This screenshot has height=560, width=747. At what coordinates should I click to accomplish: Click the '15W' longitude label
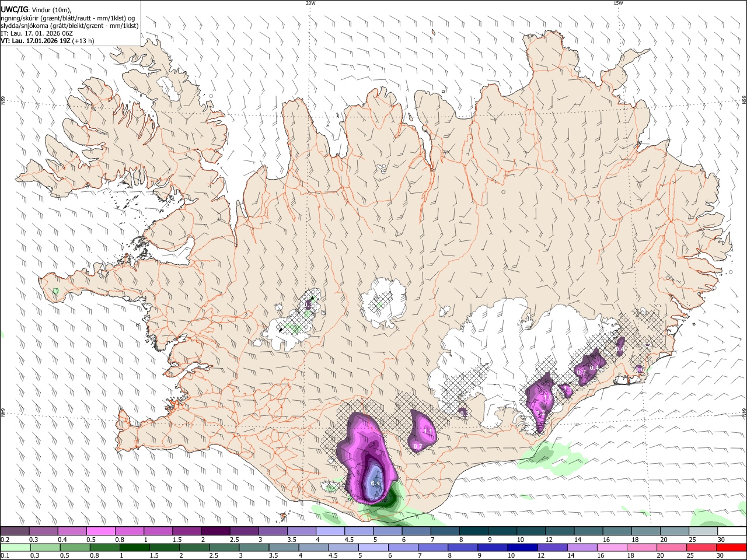tap(618, 3)
